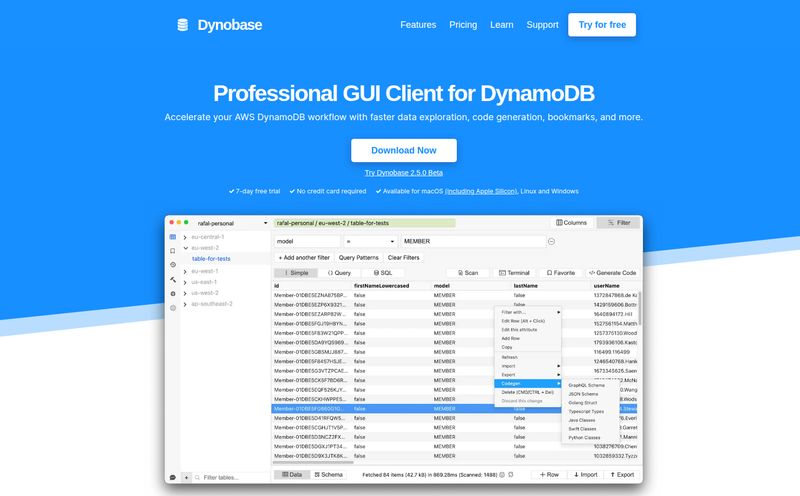Collapse the eu-west-2 region
The image size is (800, 496).
[x=185, y=248]
